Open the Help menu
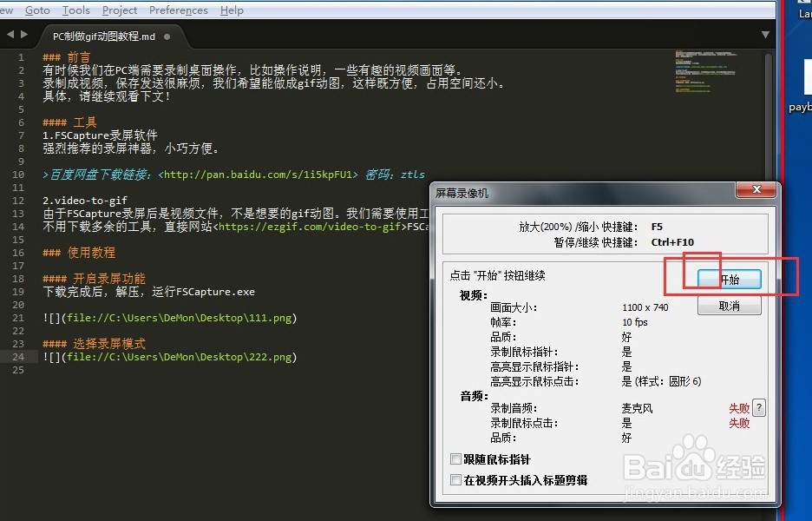 coord(231,10)
